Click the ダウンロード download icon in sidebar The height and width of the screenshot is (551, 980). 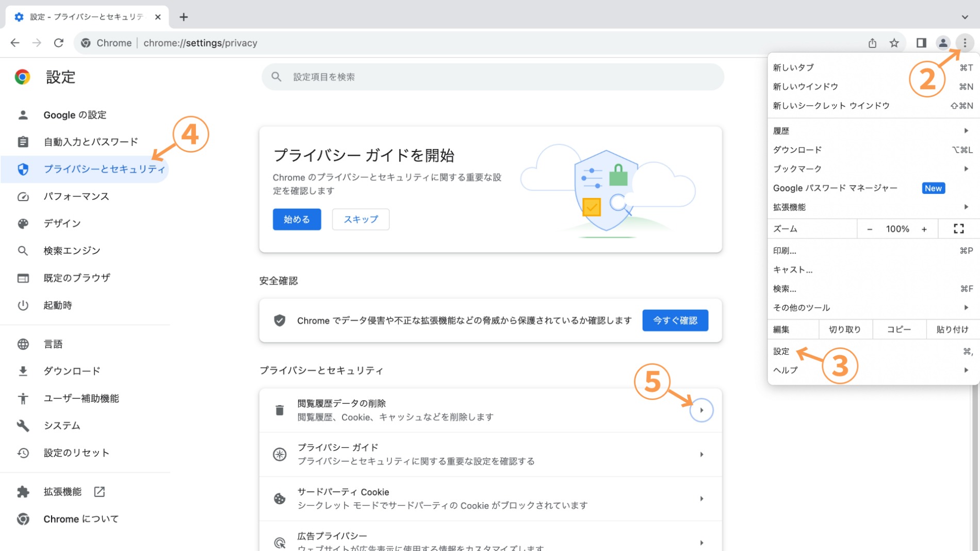click(23, 371)
